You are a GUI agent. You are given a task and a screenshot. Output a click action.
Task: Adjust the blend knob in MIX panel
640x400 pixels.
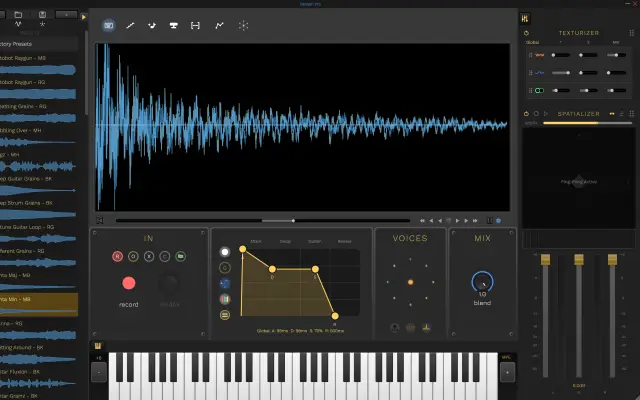482,282
